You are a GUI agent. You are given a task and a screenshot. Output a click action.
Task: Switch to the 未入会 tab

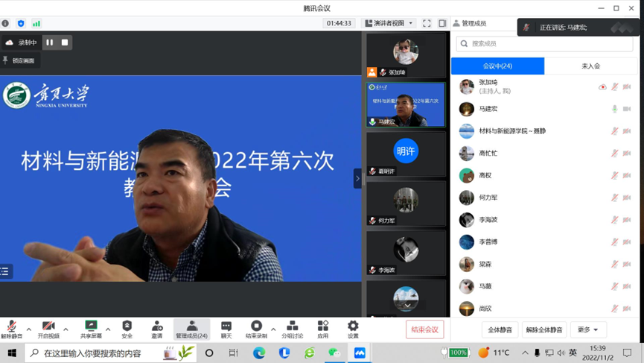(x=590, y=66)
